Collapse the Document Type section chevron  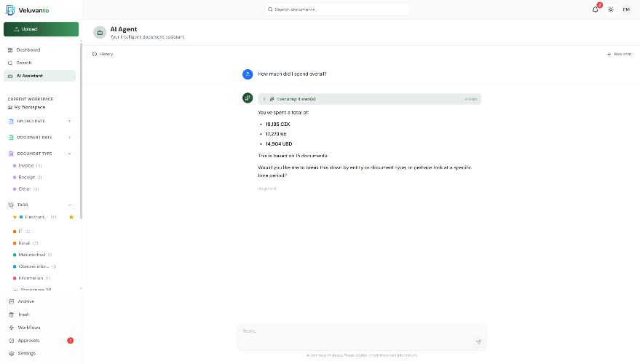[70, 154]
